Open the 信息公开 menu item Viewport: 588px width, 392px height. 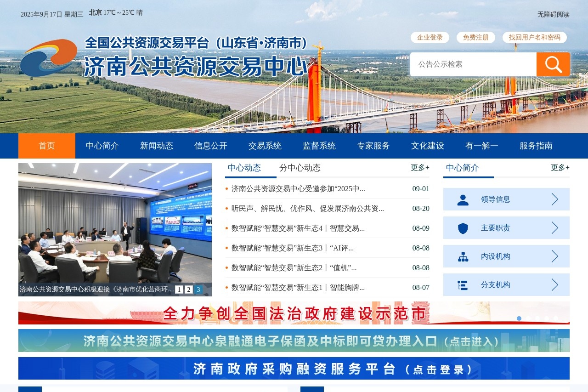[210, 146]
